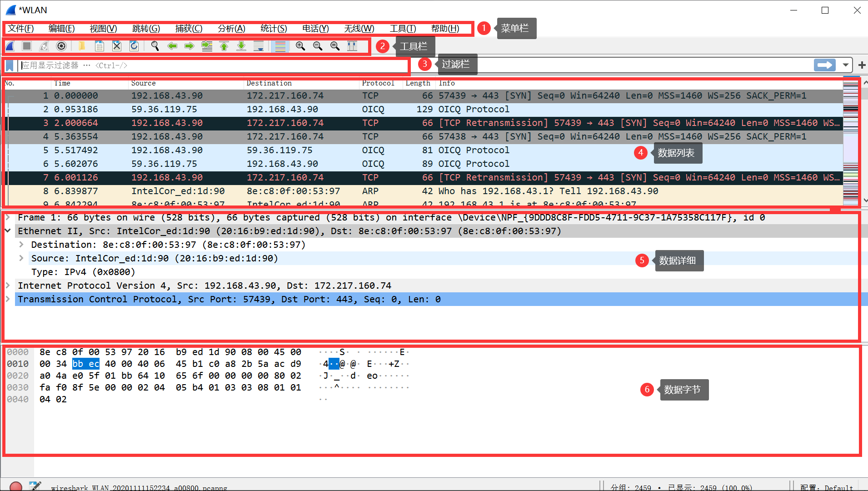
Task: Expand Internet Protocol Version 4 row
Action: coord(8,286)
